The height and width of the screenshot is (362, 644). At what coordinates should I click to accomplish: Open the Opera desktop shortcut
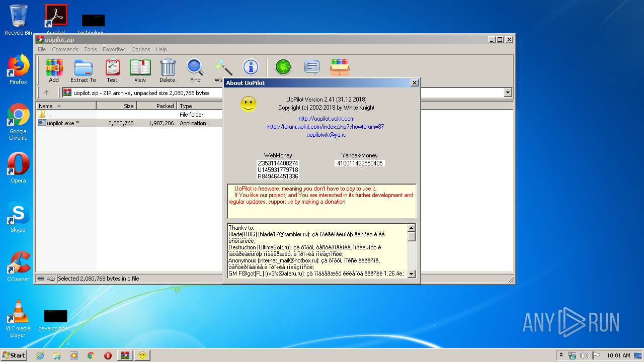(18, 168)
